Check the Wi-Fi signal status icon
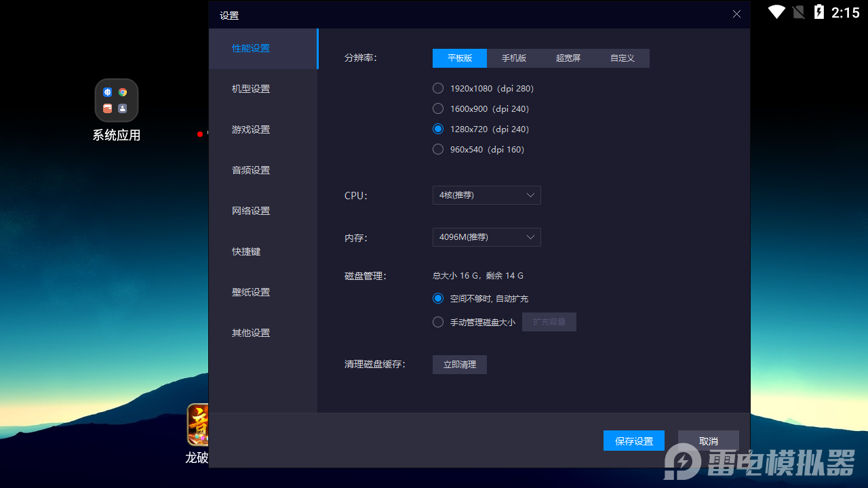The image size is (868, 488). point(776,12)
